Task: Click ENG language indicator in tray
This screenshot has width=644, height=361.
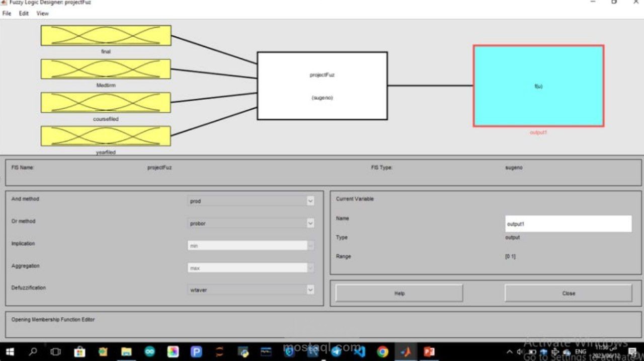Action: 581,351
